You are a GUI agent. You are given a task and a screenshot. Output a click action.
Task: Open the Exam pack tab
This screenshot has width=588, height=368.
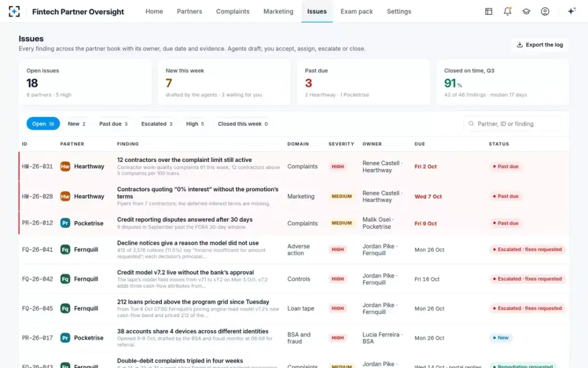[357, 11]
